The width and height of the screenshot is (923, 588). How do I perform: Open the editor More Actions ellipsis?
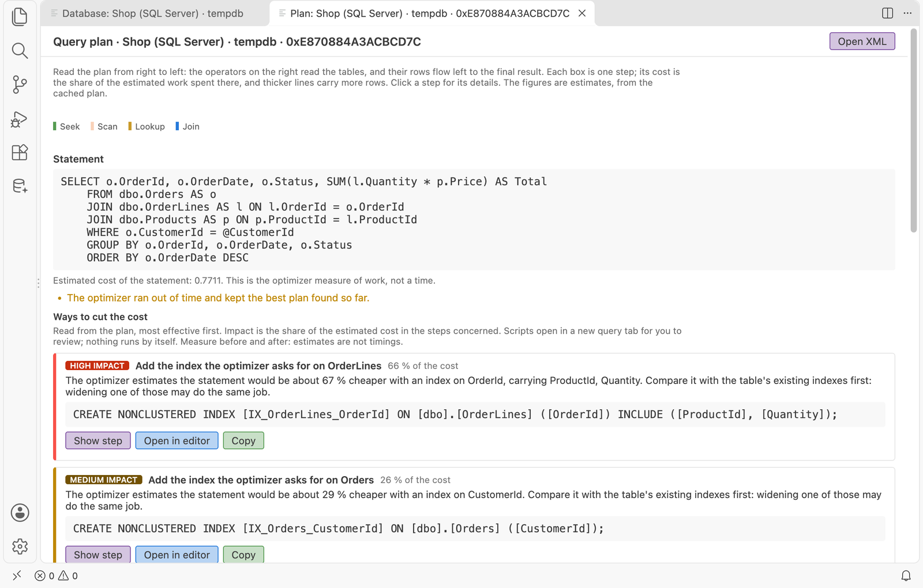(x=907, y=13)
